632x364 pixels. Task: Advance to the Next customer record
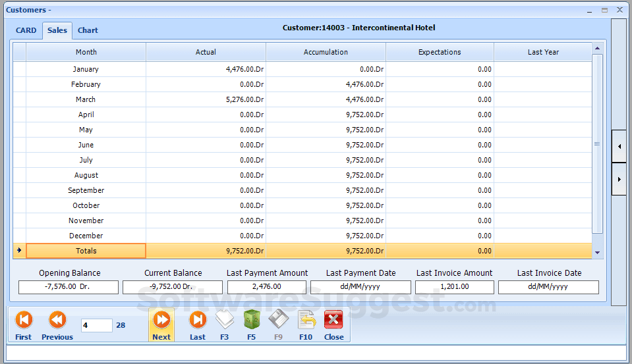(161, 325)
